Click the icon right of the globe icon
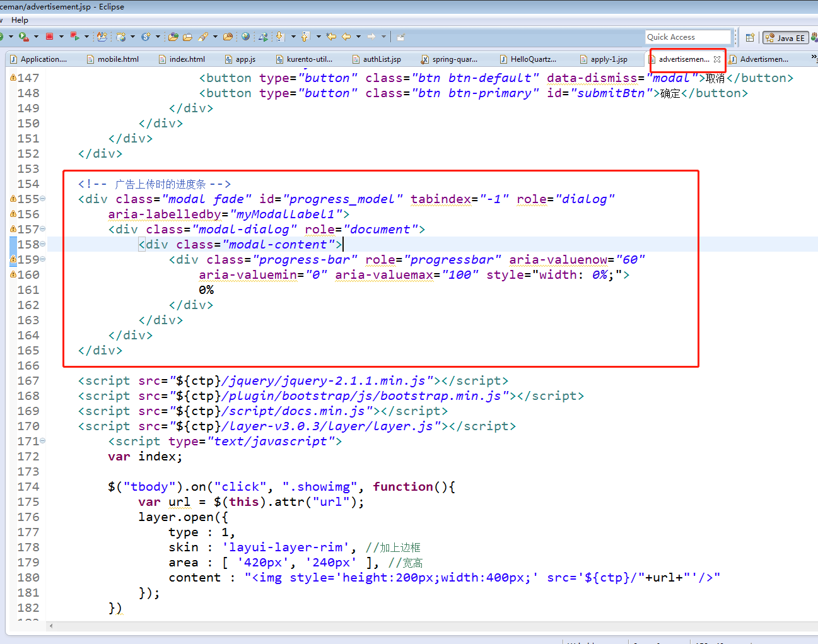Image resolution: width=818 pixels, height=644 pixels. click(x=263, y=37)
